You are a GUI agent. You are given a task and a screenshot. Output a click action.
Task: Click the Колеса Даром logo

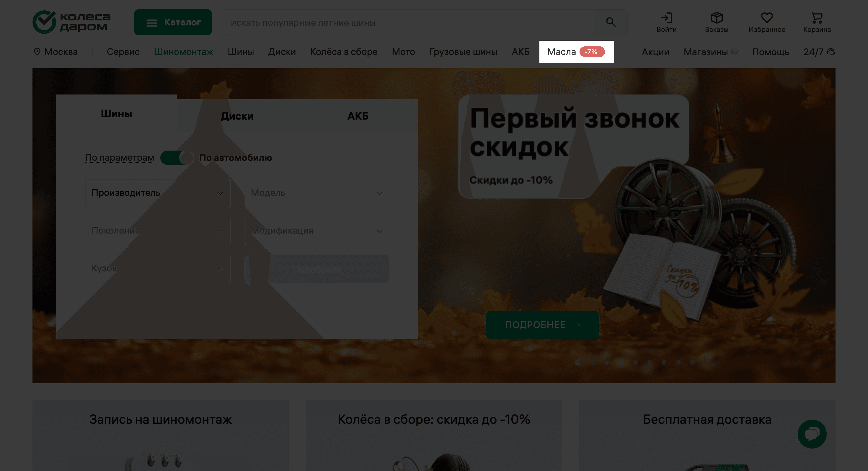click(72, 22)
